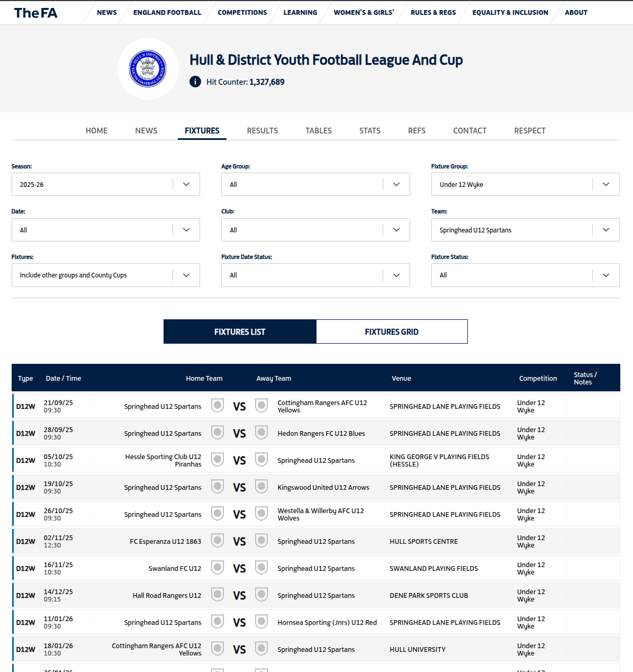Open the COMPETITIONS menu in the header
This screenshot has width=633, height=672.
(242, 12)
